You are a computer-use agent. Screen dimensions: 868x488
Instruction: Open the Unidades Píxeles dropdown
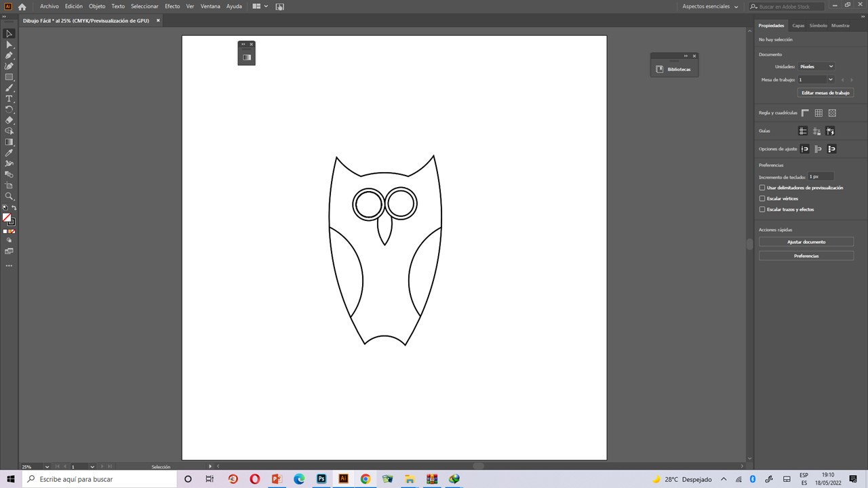[816, 66]
